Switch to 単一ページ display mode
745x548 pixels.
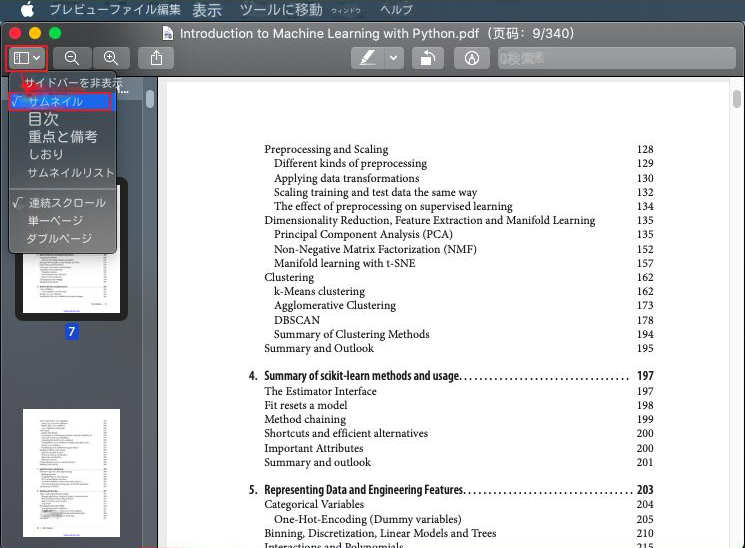point(56,220)
